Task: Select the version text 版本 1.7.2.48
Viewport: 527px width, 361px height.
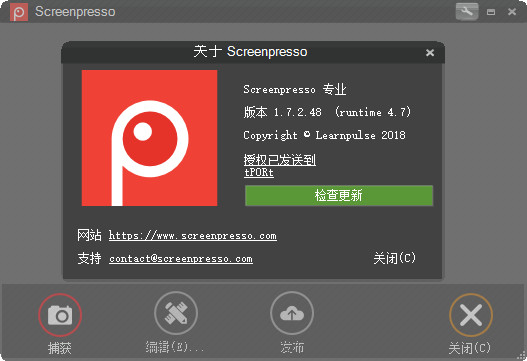Action: (x=282, y=112)
